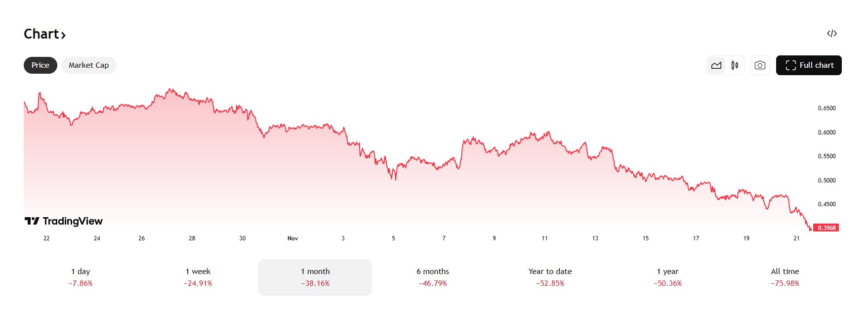Click the 21 date label on axis
This screenshot has width=868, height=322.
796,238
